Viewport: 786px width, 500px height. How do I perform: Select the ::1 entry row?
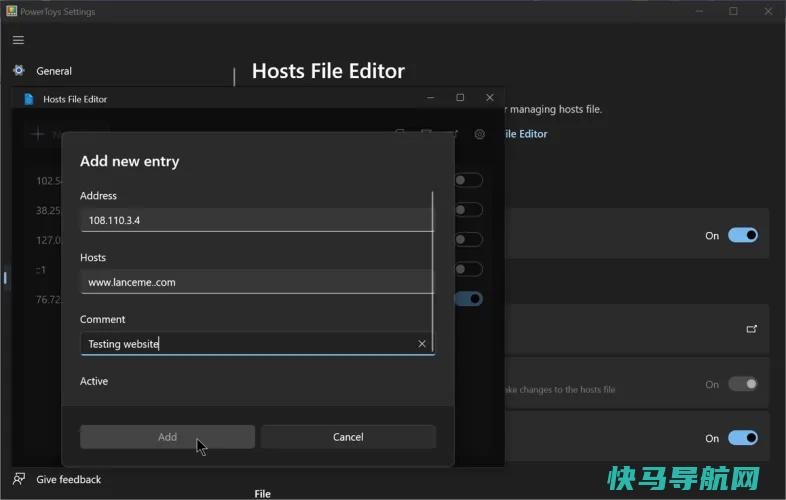[x=41, y=270]
